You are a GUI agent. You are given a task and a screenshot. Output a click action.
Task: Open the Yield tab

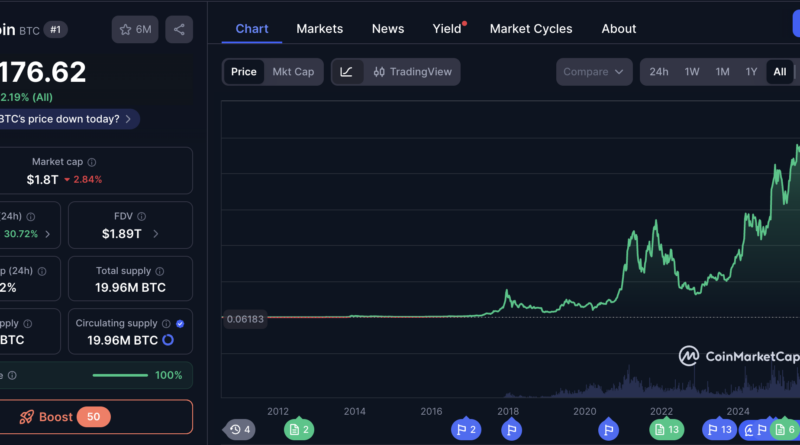click(447, 29)
